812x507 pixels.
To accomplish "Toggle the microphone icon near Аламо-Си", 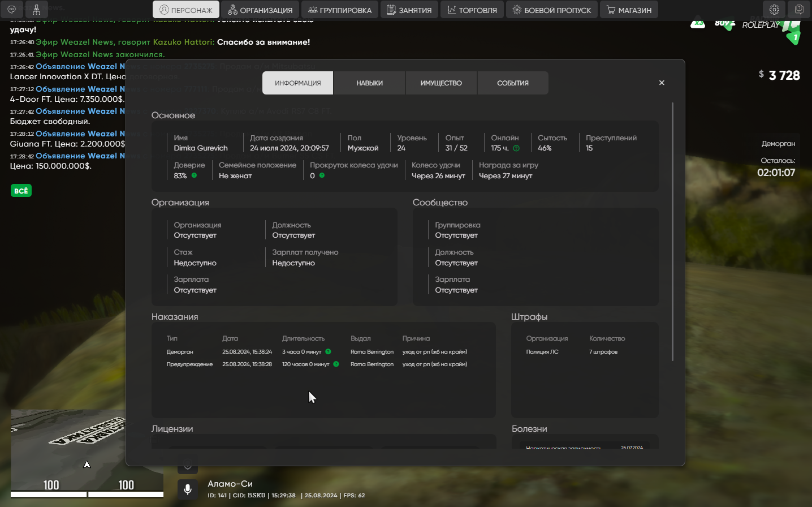I will [x=188, y=489].
